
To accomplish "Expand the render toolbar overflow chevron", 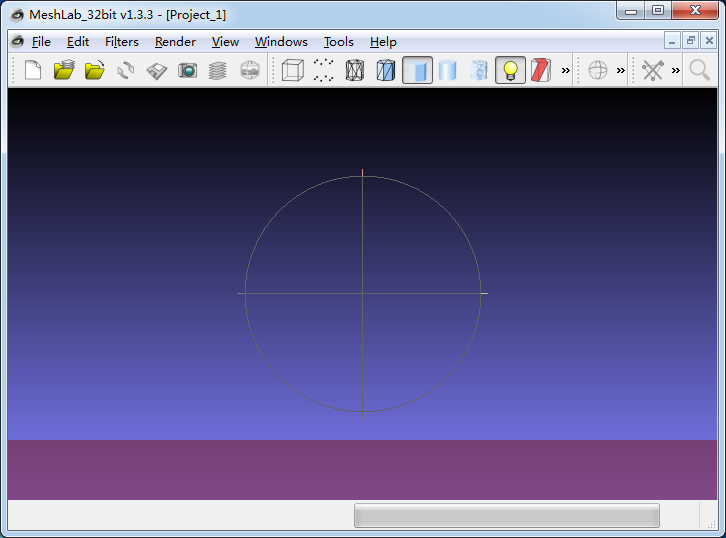I will tap(566, 70).
